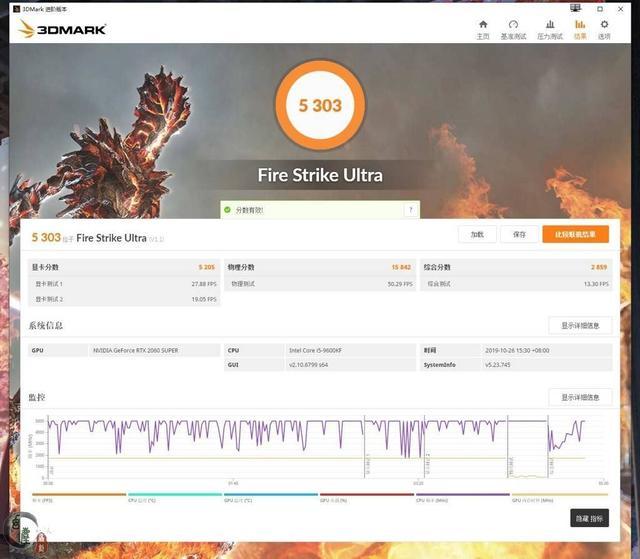Click the 19.05 FPS graphics test 2 value
Viewport: 640px width, 559px height.
pyautogui.click(x=204, y=299)
